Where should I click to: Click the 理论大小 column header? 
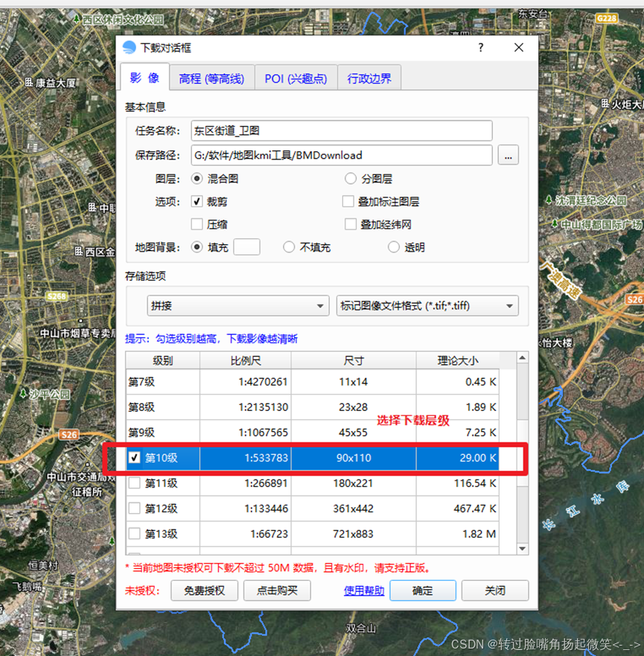tap(457, 360)
